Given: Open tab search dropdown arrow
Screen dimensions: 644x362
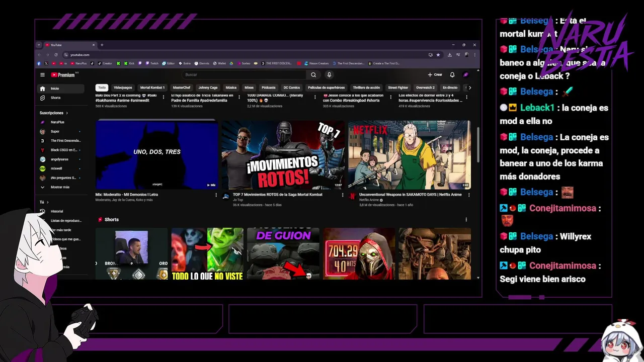Looking at the screenshot, I should [x=39, y=45].
